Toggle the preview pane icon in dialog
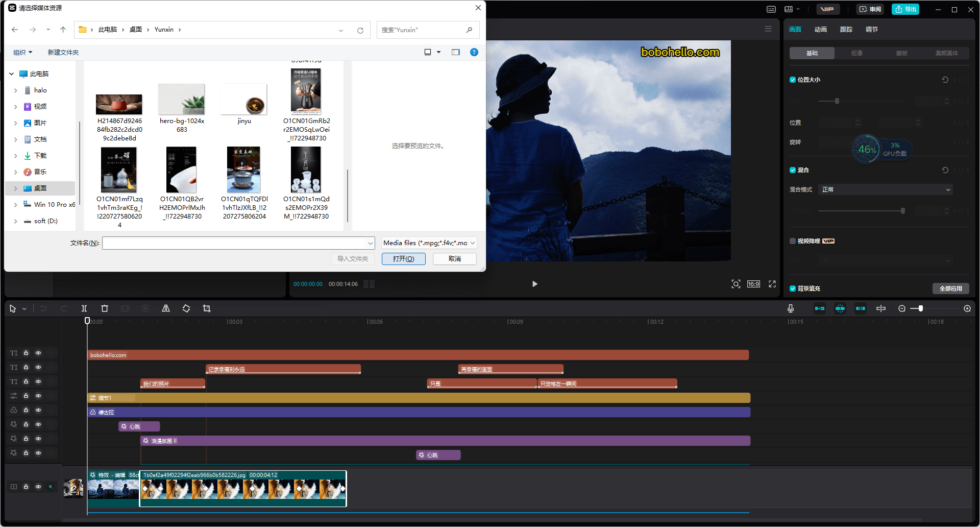 (456, 52)
